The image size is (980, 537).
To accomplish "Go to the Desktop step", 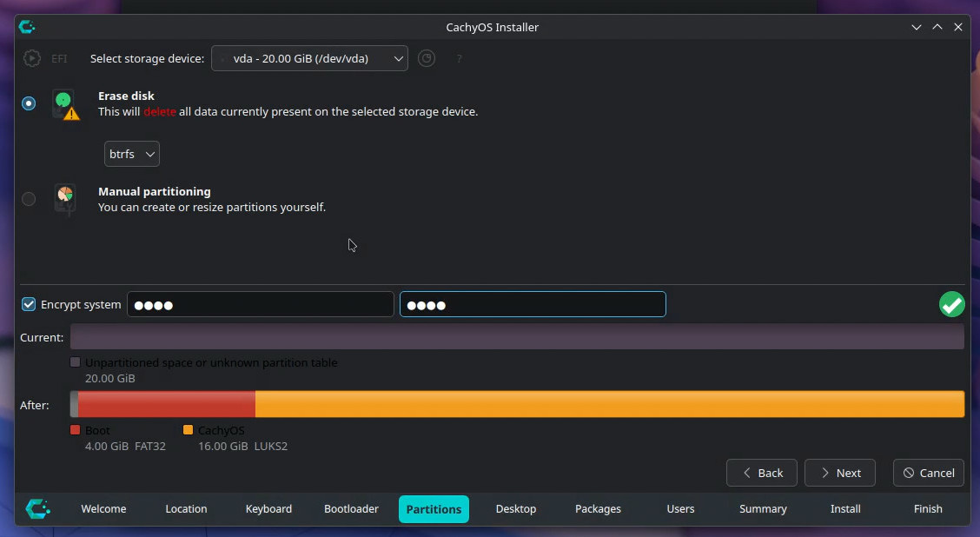I will (x=516, y=509).
